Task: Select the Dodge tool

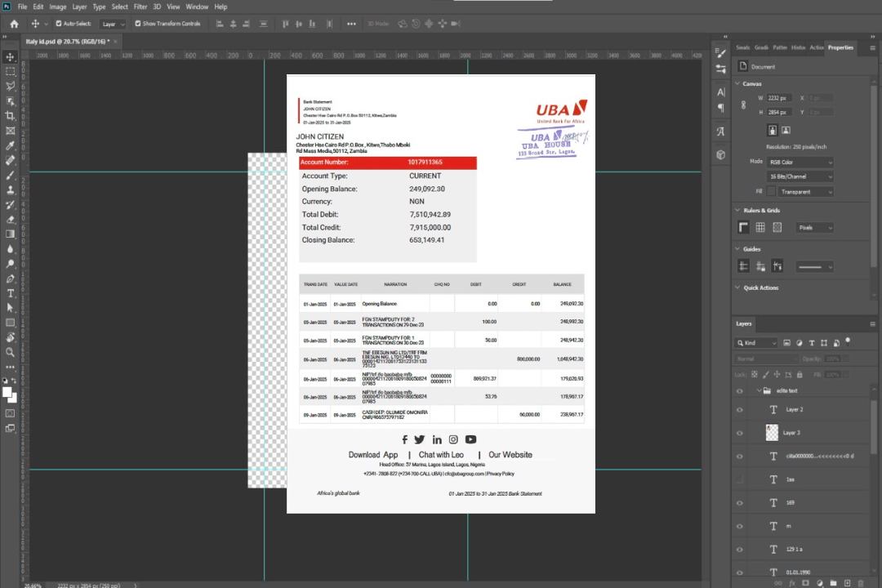Action: [10, 263]
